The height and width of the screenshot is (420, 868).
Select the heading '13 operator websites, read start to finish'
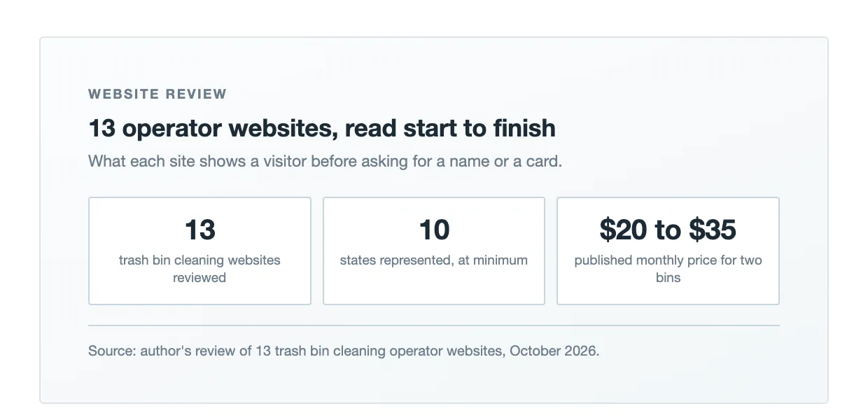[322, 129]
